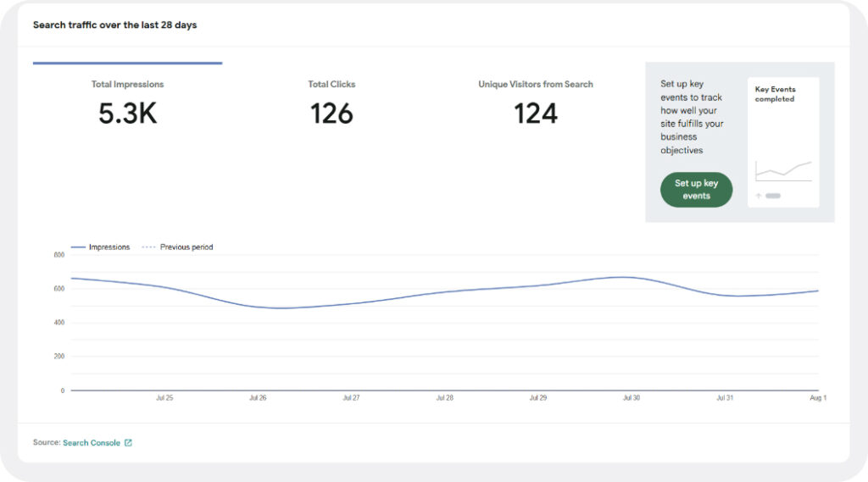Click the Search traffic over last 28 days heading
Screen dimensions: 868x482
point(114,25)
